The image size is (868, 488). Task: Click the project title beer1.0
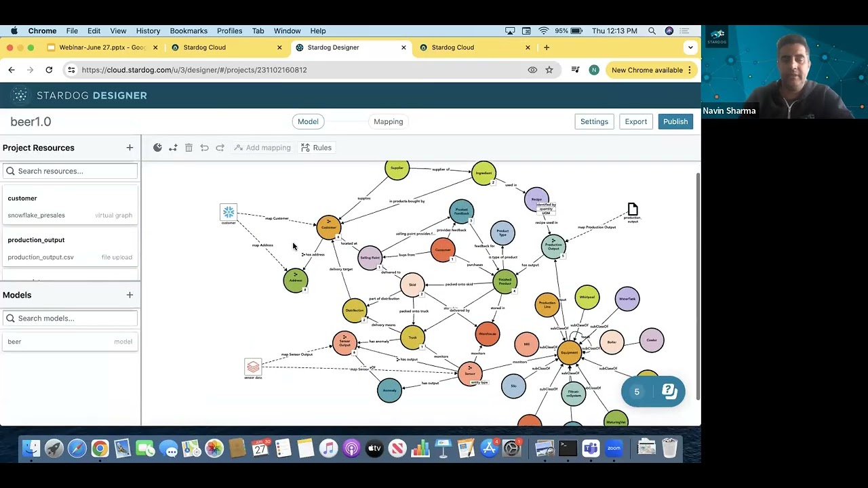pyautogui.click(x=31, y=122)
